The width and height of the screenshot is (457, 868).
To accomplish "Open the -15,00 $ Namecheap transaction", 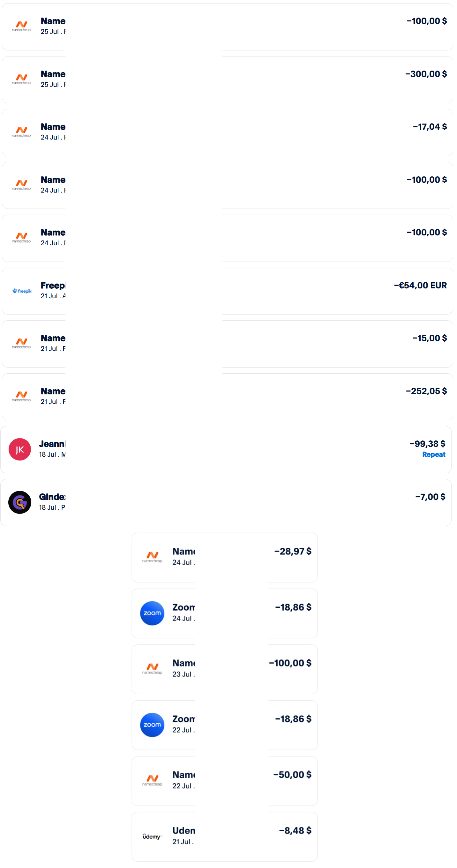I will click(x=227, y=344).
